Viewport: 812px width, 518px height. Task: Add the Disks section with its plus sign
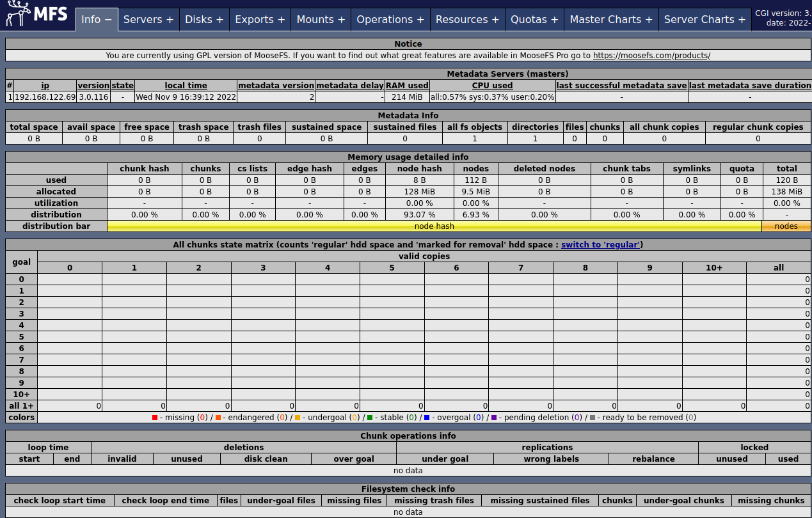[x=219, y=19]
